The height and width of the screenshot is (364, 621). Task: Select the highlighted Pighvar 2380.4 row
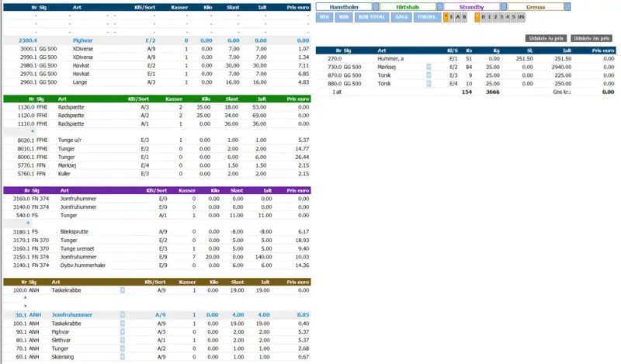pos(157,40)
